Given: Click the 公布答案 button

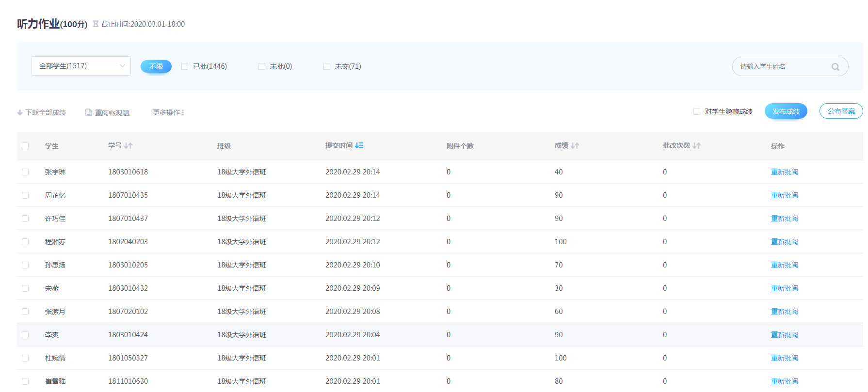Looking at the screenshot, I should 841,111.
